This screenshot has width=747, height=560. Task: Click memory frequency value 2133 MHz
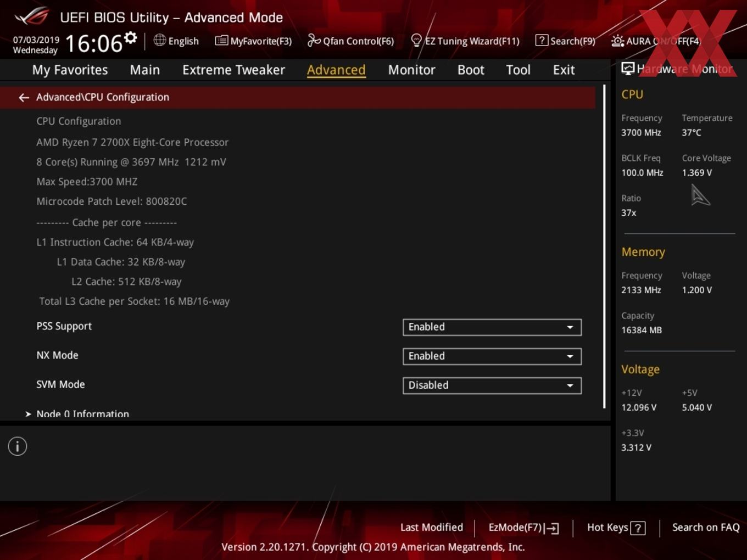click(x=641, y=290)
